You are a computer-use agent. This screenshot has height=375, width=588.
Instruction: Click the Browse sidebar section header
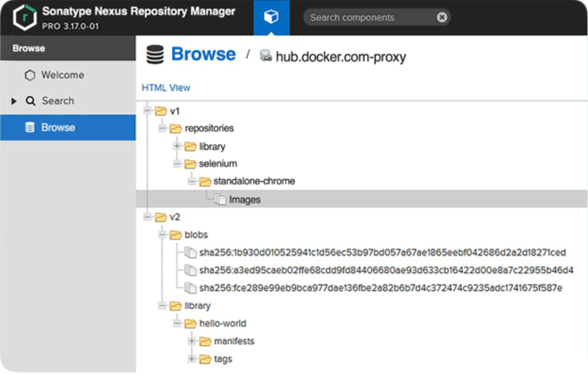pos(68,48)
